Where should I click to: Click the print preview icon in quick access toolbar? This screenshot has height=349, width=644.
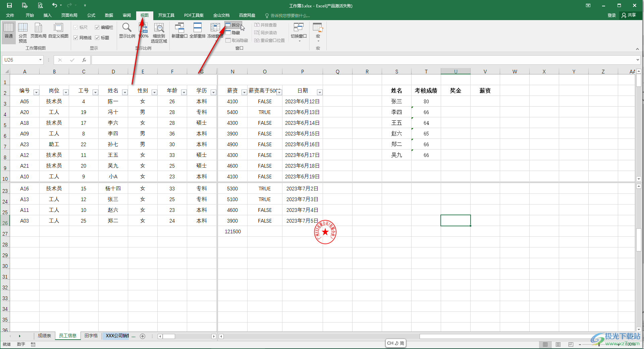pyautogui.click(x=40, y=5)
